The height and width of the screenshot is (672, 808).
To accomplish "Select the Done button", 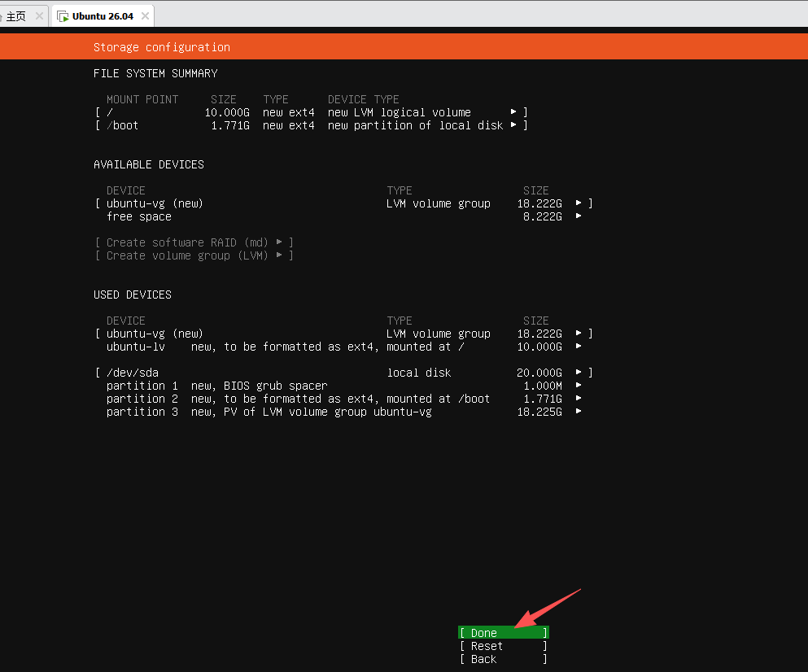I will tap(503, 632).
